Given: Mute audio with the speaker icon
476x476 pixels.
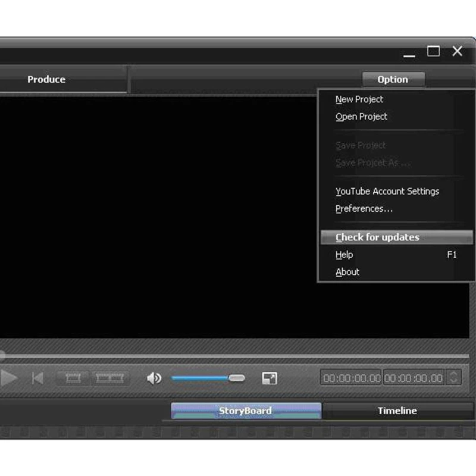Looking at the screenshot, I should (154, 378).
